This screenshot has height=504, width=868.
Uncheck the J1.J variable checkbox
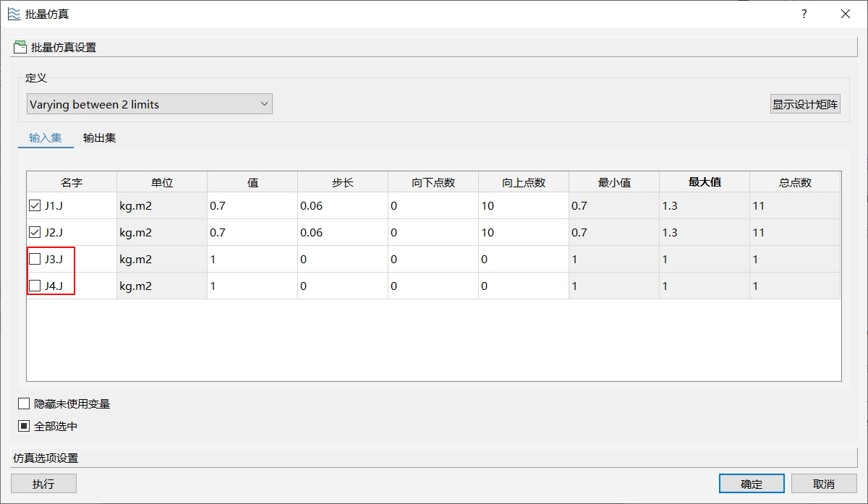pyautogui.click(x=35, y=206)
